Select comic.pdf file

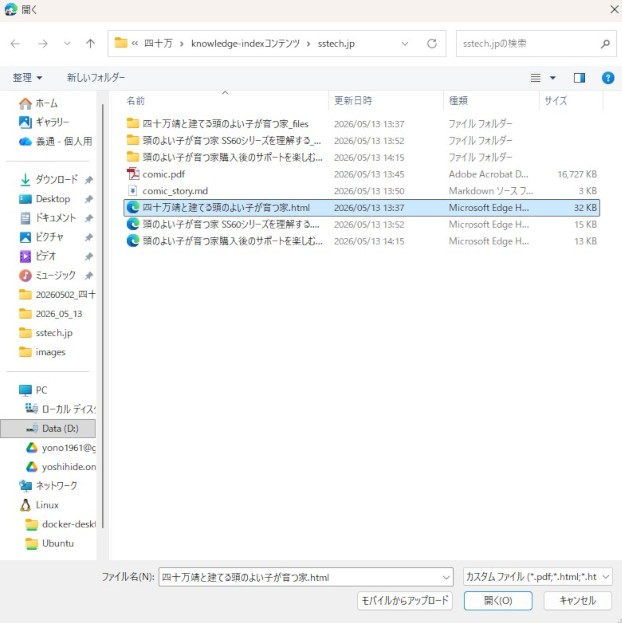[x=362, y=174]
